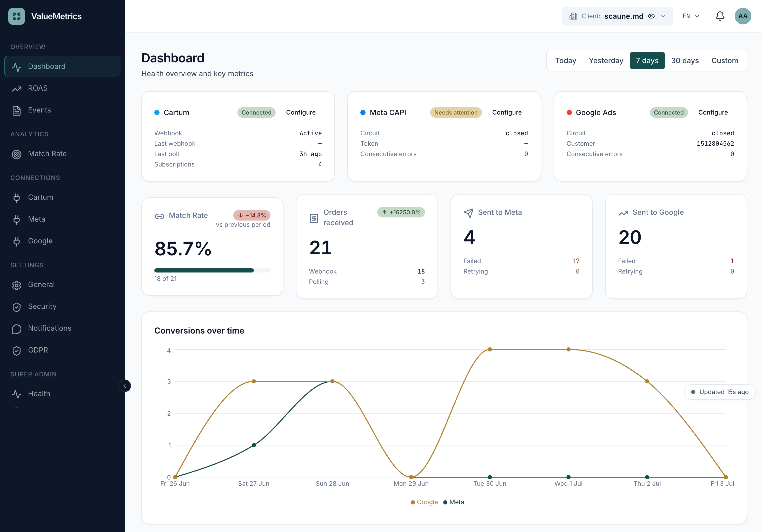Image resolution: width=762 pixels, height=532 pixels.
Task: Click the Conversions over time heading
Action: click(199, 330)
